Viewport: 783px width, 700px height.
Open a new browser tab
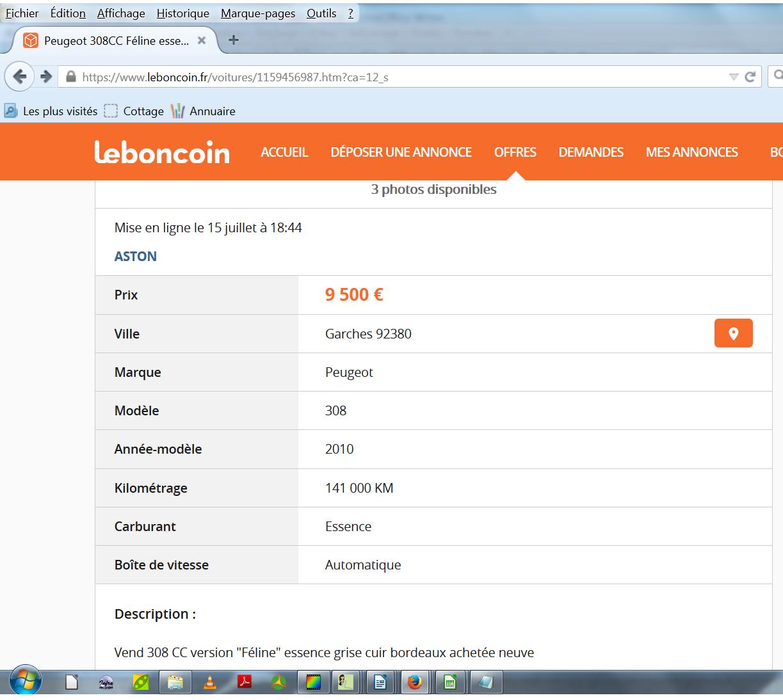pyautogui.click(x=234, y=40)
